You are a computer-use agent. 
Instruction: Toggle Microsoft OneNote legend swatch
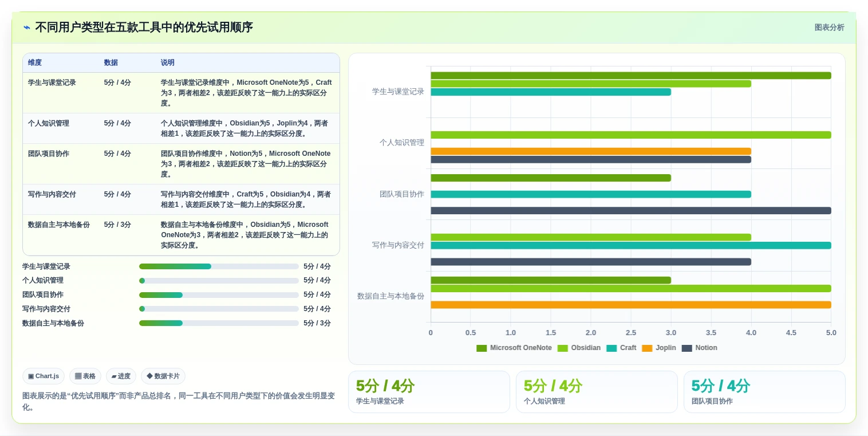tap(482, 348)
